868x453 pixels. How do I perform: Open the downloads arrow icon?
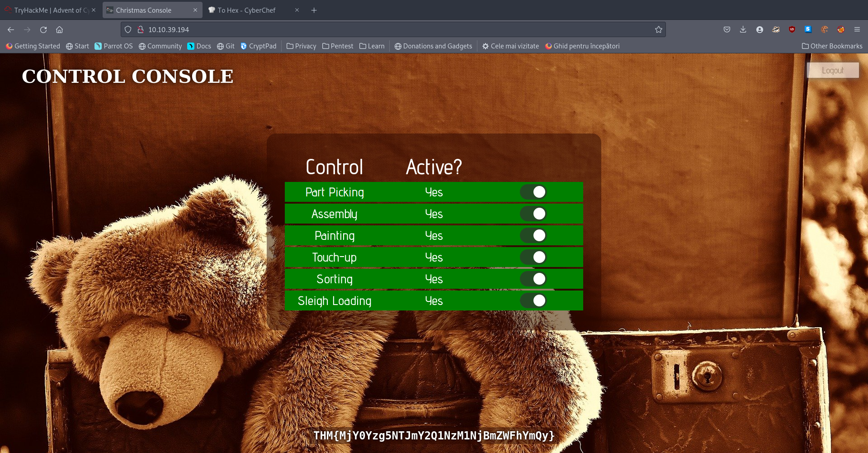click(x=743, y=30)
